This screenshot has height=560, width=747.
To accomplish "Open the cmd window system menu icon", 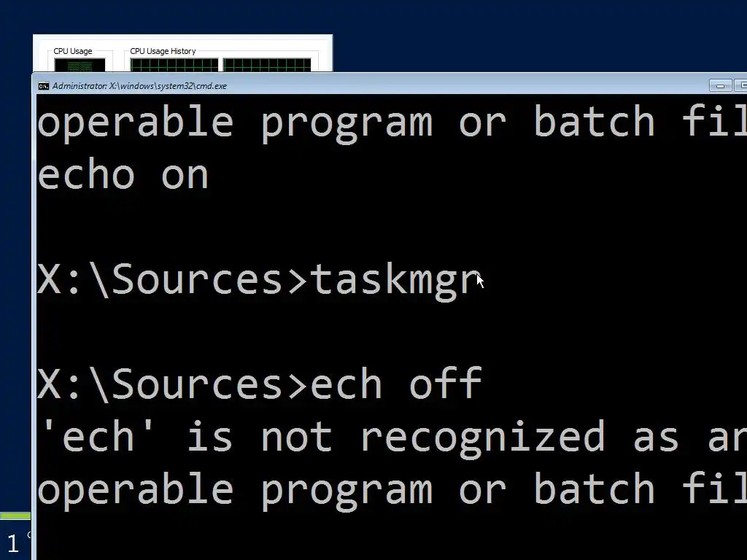I will tap(44, 86).
